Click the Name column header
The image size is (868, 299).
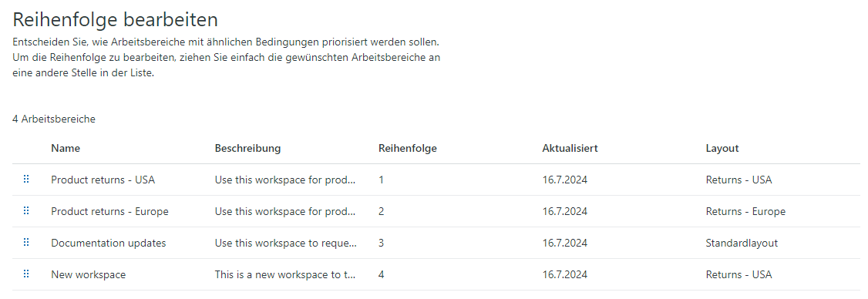pos(66,149)
